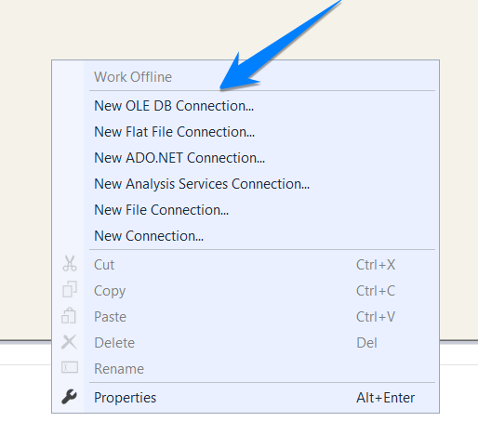Choose New OLE DB Connection
This screenshot has width=478, height=448.
tap(174, 106)
